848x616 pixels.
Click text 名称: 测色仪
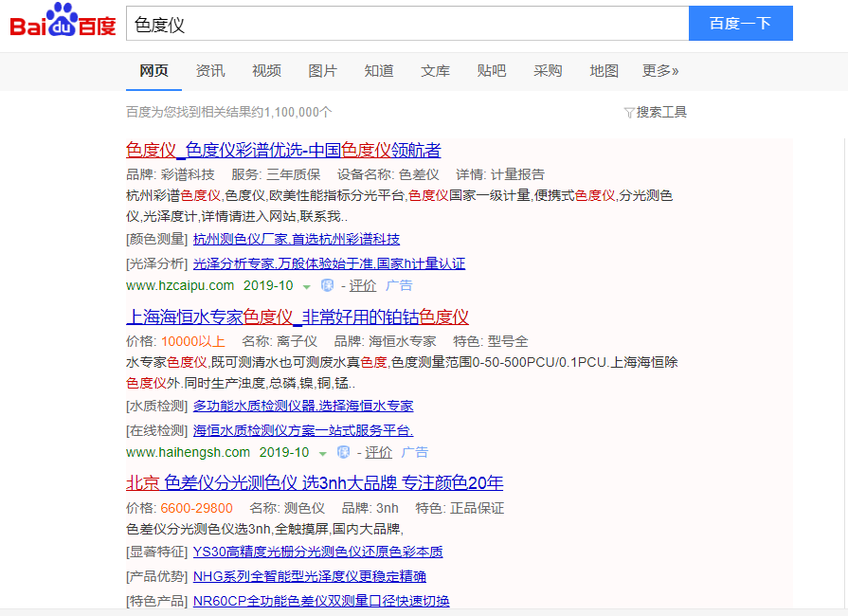287,508
